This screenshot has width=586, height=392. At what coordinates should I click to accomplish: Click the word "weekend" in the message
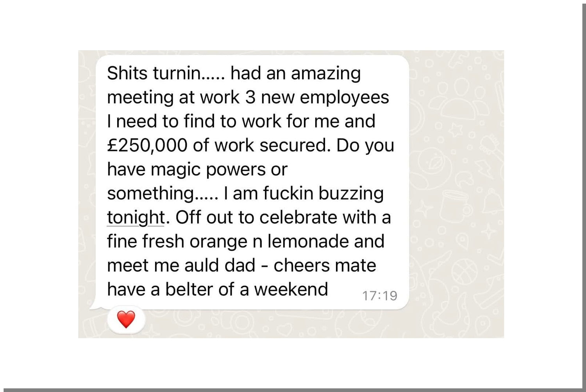click(x=291, y=290)
